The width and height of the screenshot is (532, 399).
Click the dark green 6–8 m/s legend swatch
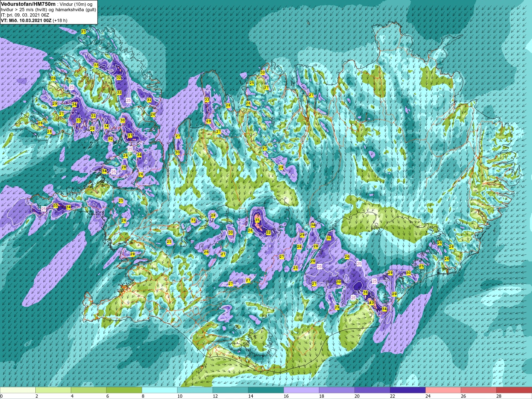click(124, 390)
